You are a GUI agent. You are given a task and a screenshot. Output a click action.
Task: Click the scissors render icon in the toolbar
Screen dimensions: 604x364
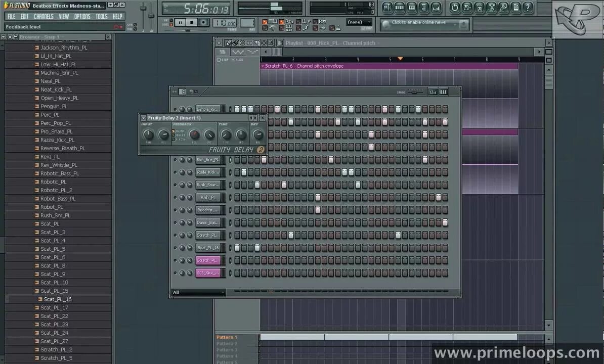click(492, 8)
